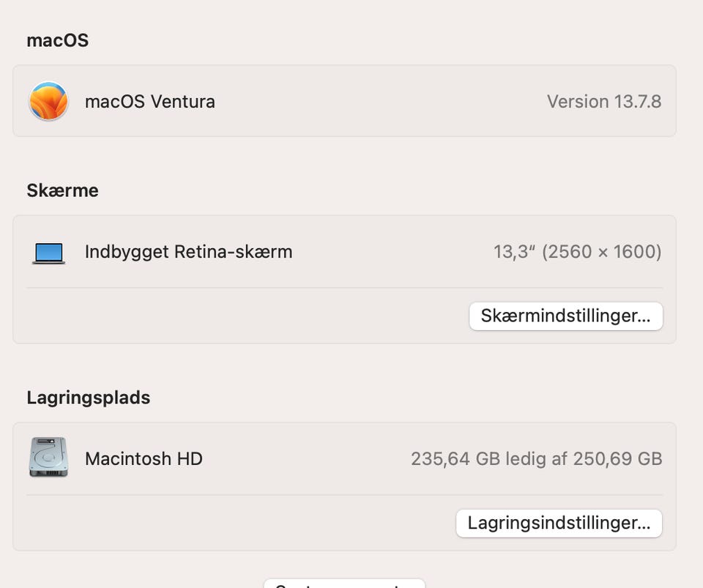Open Skærmindstillinger display settings
This screenshot has width=703, height=588.
click(565, 316)
